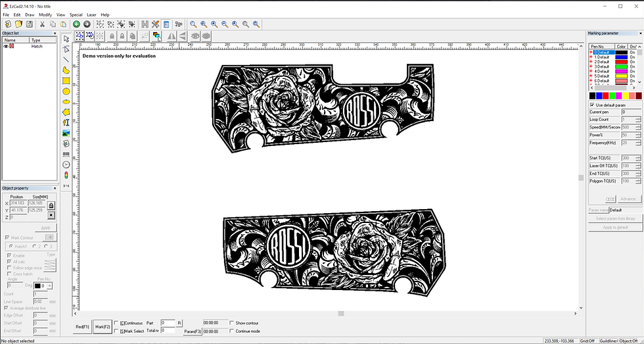644x344 pixels.
Task: Save using the floppy disk icon
Action: coord(29,24)
